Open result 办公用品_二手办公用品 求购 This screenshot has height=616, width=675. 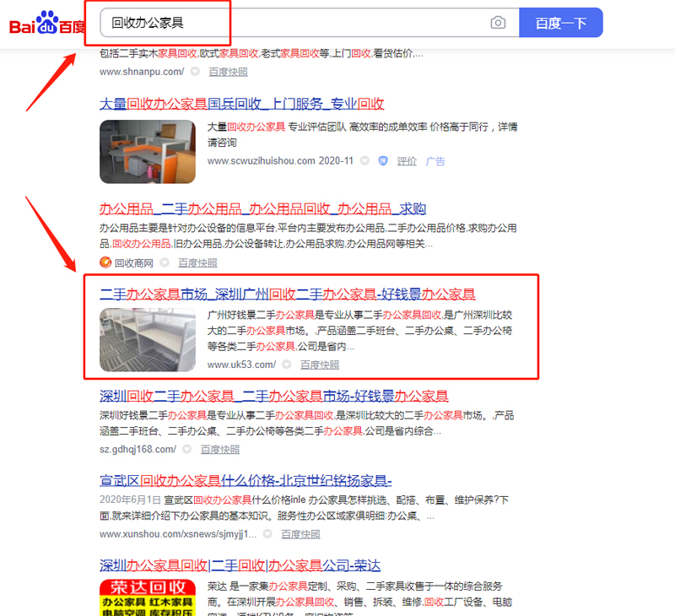[x=262, y=208]
